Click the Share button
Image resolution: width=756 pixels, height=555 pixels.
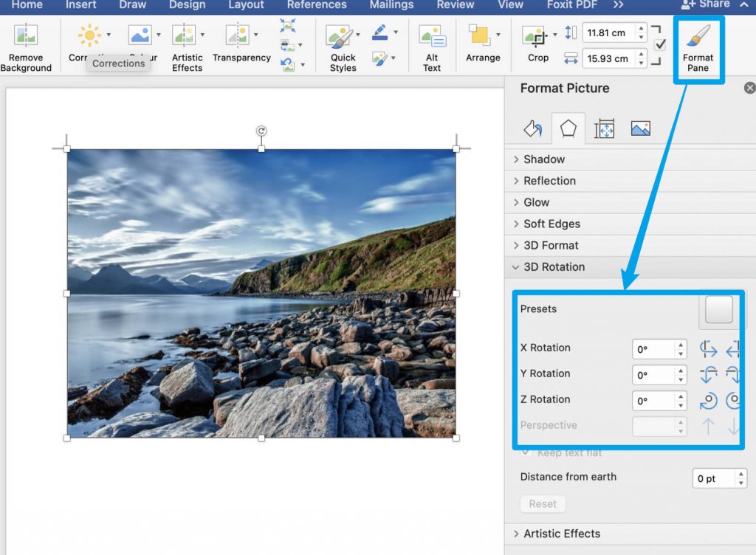point(705,5)
